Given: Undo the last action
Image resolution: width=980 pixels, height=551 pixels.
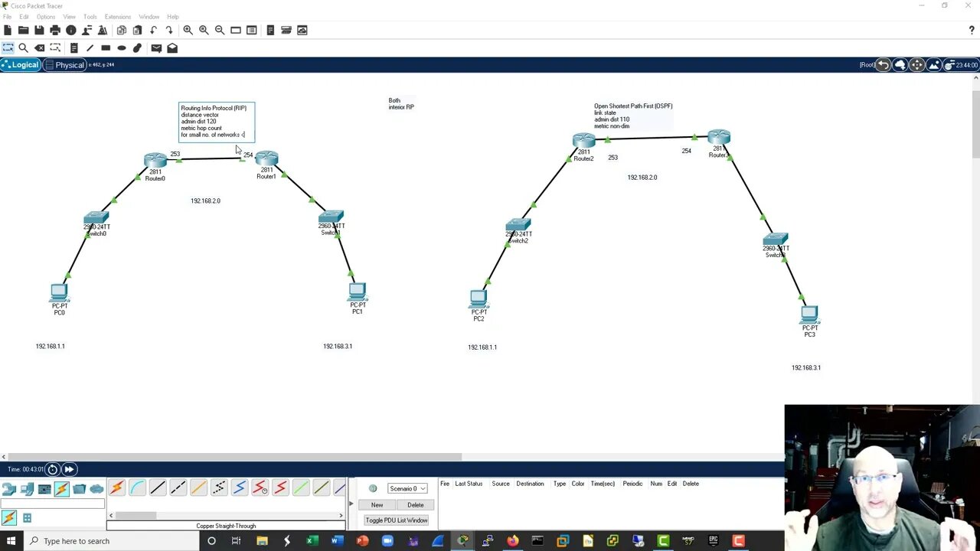Looking at the screenshot, I should 153,30.
